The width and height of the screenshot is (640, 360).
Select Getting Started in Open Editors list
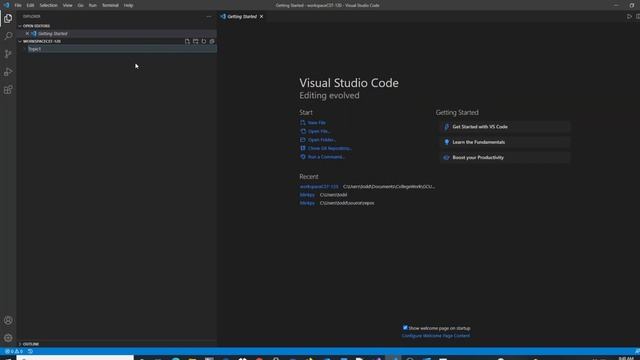53,33
